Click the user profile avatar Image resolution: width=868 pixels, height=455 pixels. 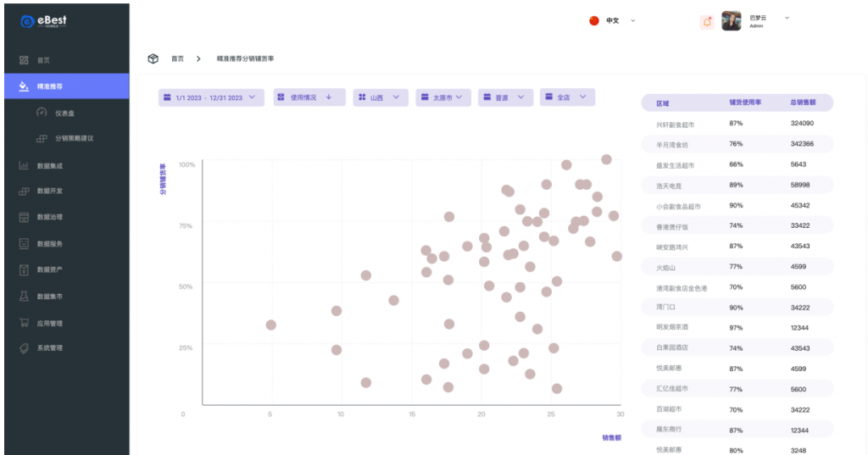pos(732,21)
